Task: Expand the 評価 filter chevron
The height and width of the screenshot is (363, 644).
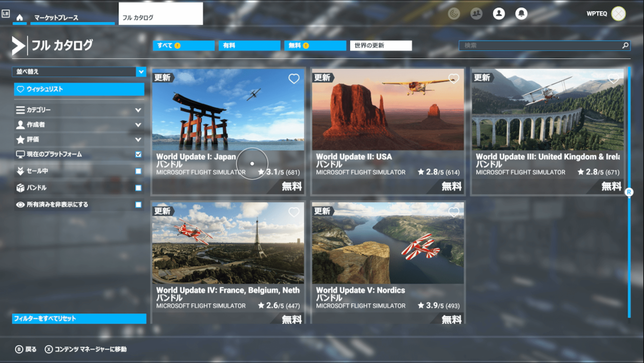Action: tap(138, 139)
